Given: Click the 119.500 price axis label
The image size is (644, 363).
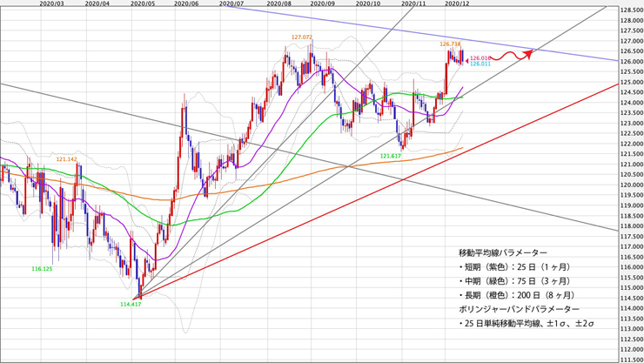Looking at the screenshot, I should coord(633,195).
